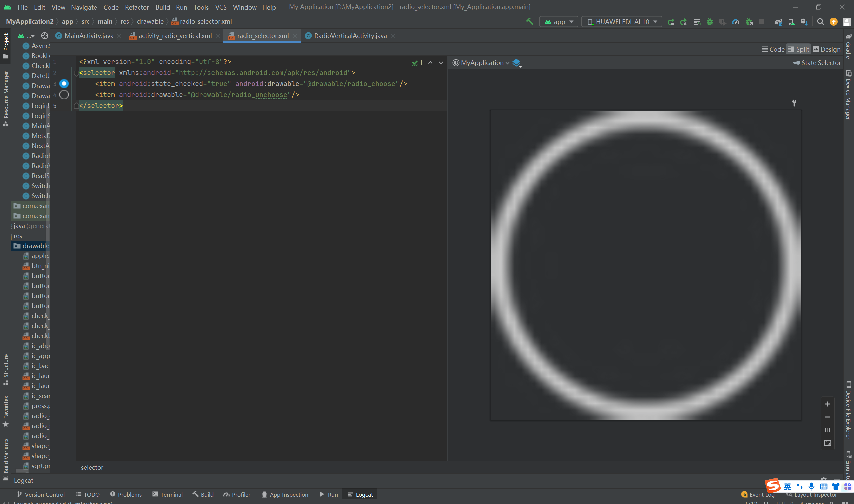Switch editor to Code view mode
Image resolution: width=854 pixels, height=504 pixels.
pyautogui.click(x=773, y=49)
